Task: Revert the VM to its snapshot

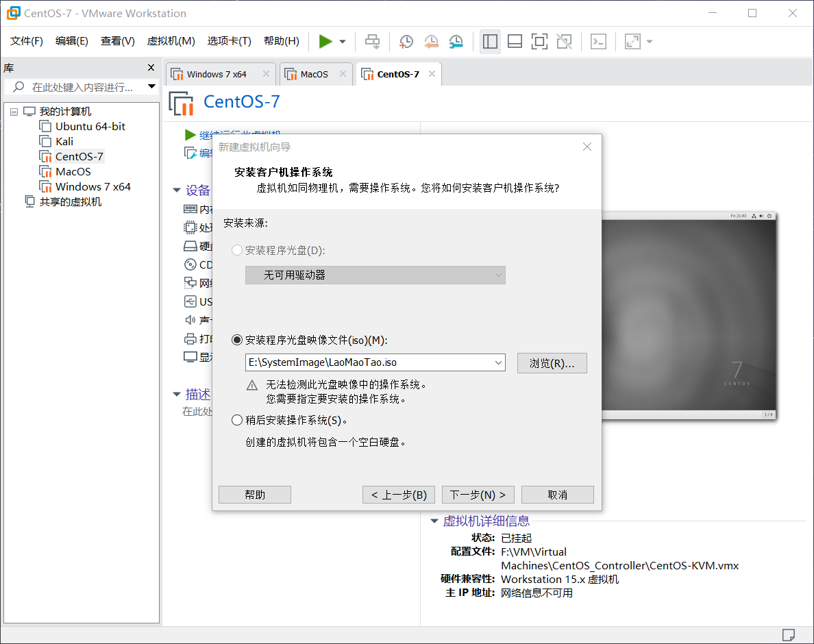Action: coord(431,41)
